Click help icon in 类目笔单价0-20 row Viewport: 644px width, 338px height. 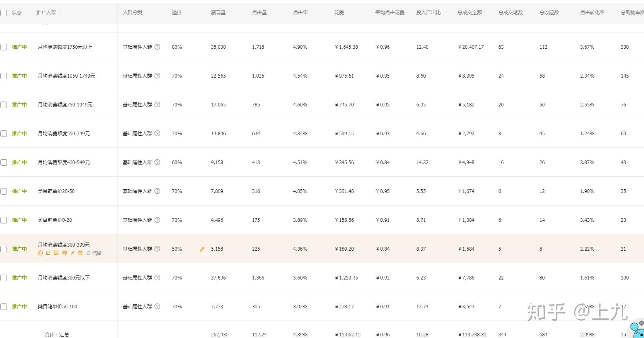[157, 220]
